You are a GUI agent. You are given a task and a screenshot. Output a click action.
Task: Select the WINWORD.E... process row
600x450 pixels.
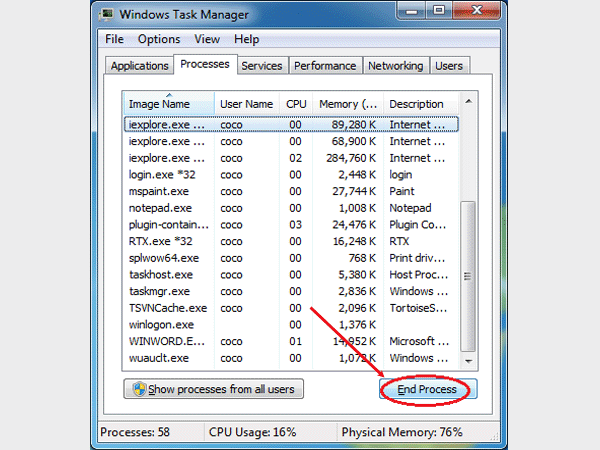point(291,341)
